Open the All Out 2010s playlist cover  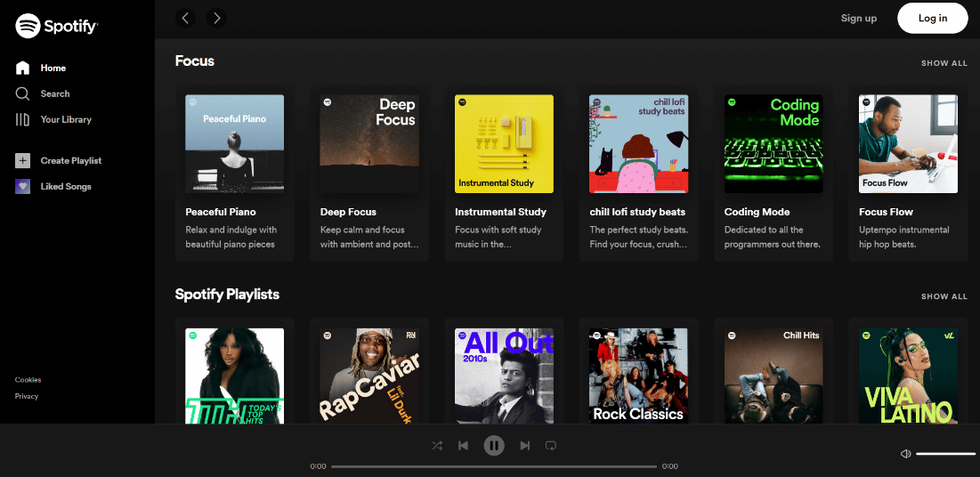(504, 376)
